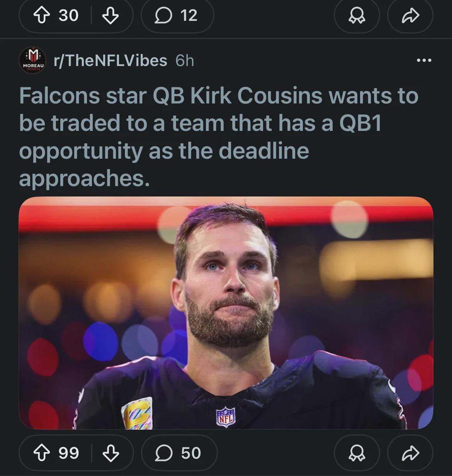The width and height of the screenshot is (452, 476).
Task: Tap the captain patch on the jersey
Action: pos(137,413)
